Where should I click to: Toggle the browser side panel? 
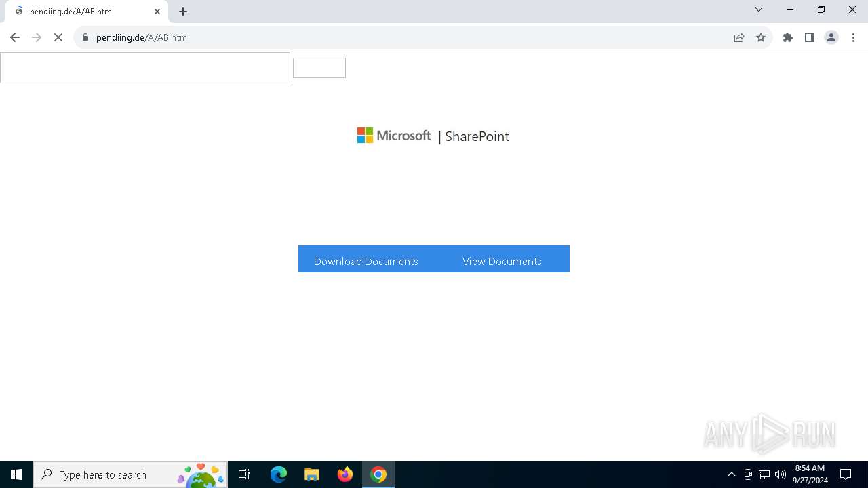click(x=810, y=37)
